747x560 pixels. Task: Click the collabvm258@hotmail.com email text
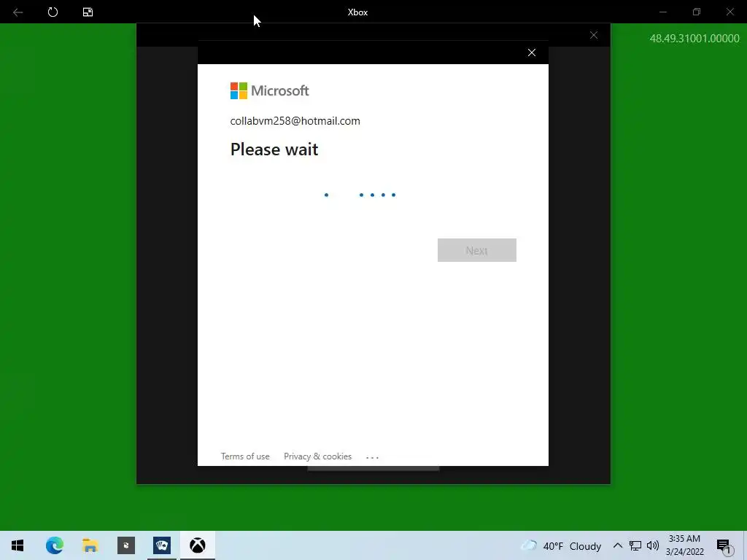pos(295,121)
